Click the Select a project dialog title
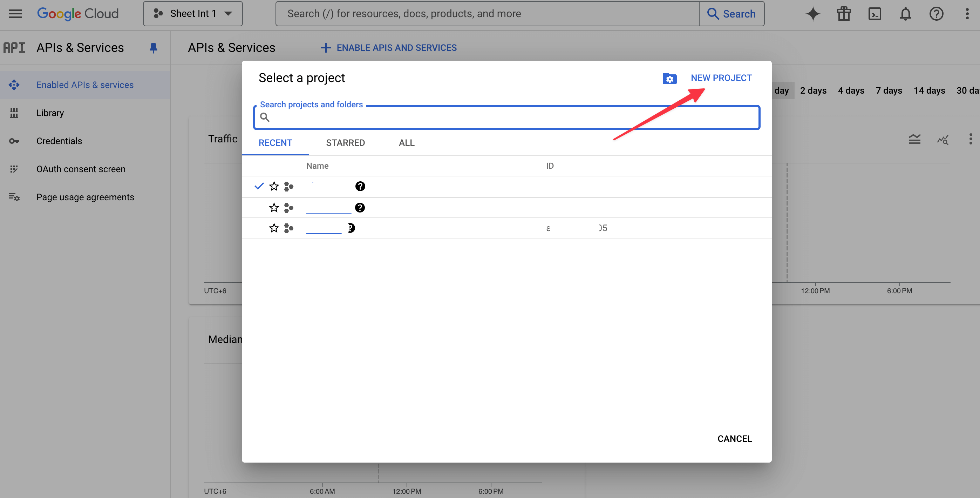This screenshot has width=980, height=498. (302, 78)
